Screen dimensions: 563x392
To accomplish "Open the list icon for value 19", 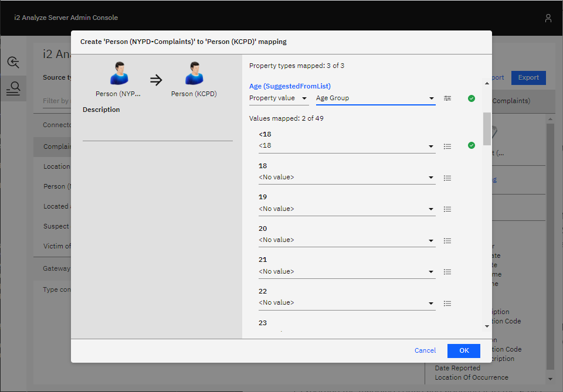I will tap(447, 209).
